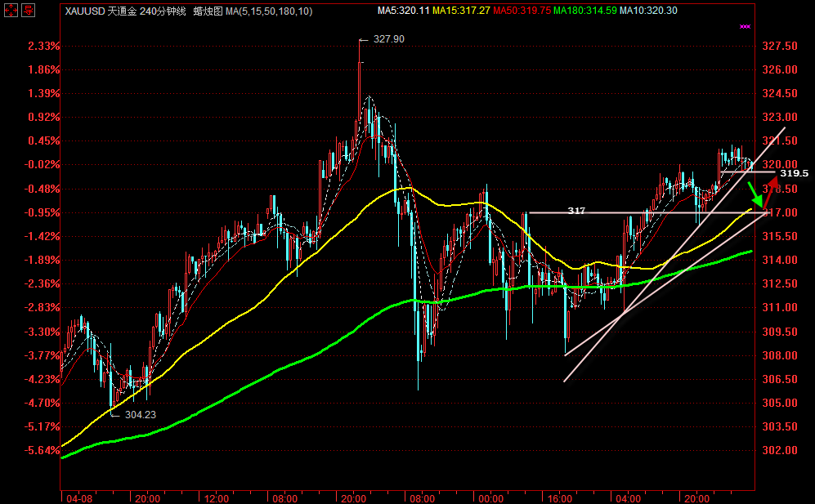Click the 319.5 price level label
Viewport: 815px width, 504px height.
(793, 173)
